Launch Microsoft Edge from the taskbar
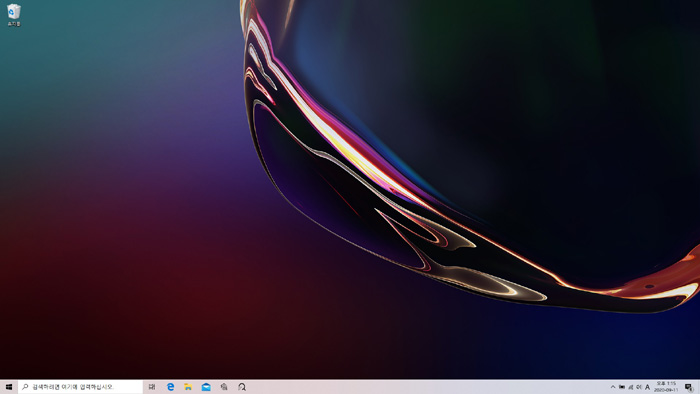The width and height of the screenshot is (700, 394). [170, 387]
